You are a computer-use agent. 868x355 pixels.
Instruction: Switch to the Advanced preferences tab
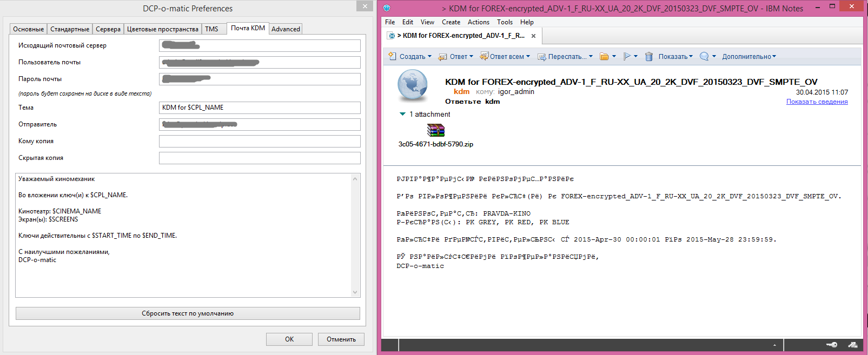click(286, 29)
